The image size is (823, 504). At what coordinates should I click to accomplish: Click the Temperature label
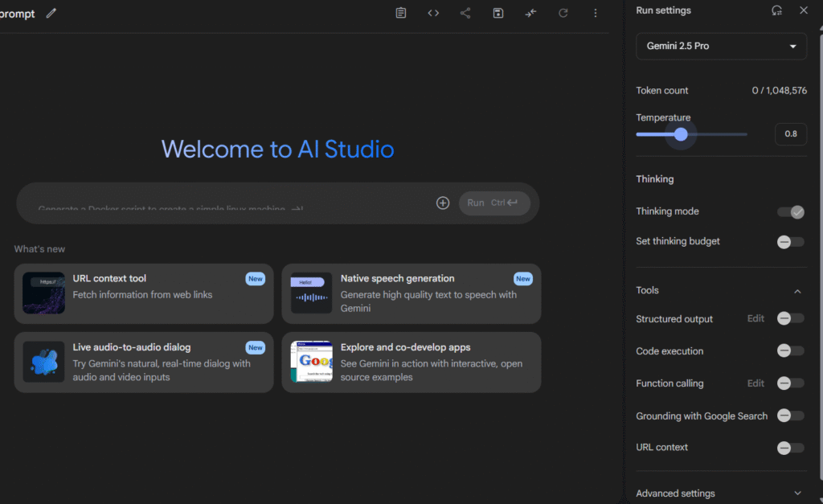click(663, 117)
